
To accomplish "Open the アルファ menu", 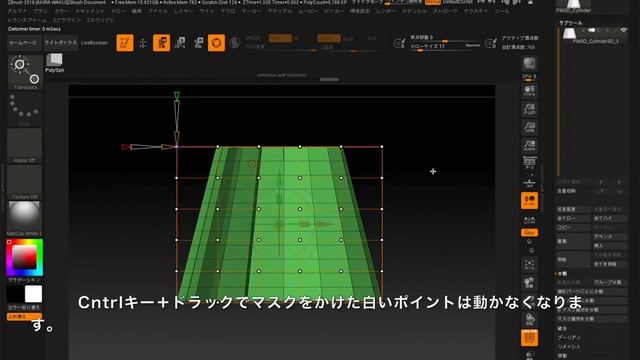I will tap(17, 11).
